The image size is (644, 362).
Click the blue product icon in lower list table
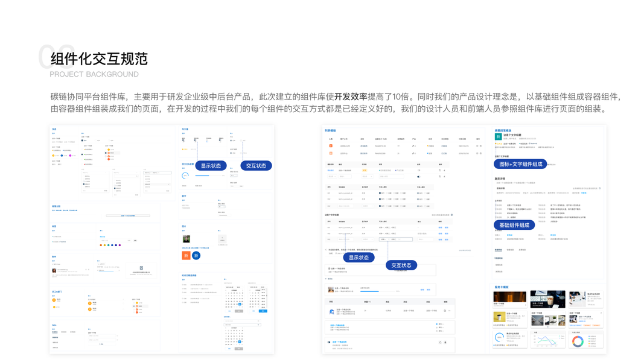click(332, 312)
